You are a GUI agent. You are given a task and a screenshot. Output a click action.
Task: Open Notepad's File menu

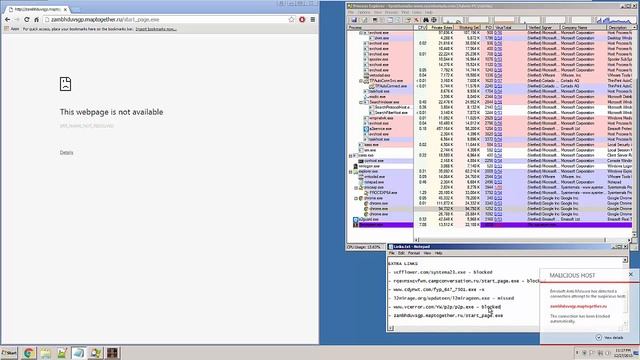tap(391, 253)
